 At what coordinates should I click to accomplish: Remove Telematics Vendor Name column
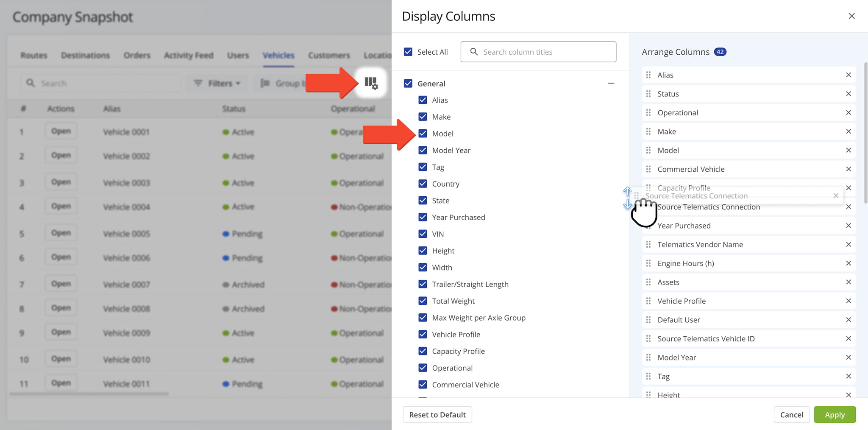[849, 244]
